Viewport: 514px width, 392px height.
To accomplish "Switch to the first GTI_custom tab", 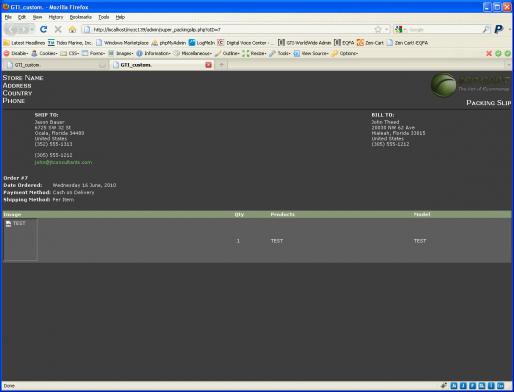I will 55,65.
